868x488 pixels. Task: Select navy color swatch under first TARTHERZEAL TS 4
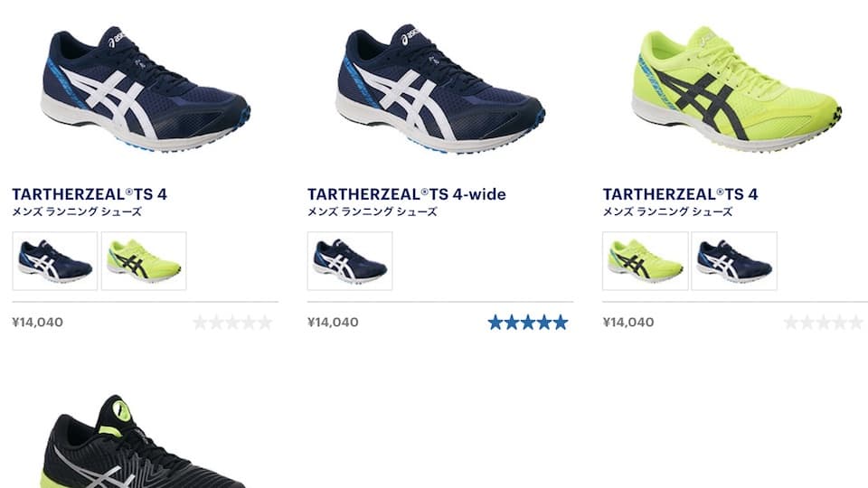pyautogui.click(x=55, y=260)
